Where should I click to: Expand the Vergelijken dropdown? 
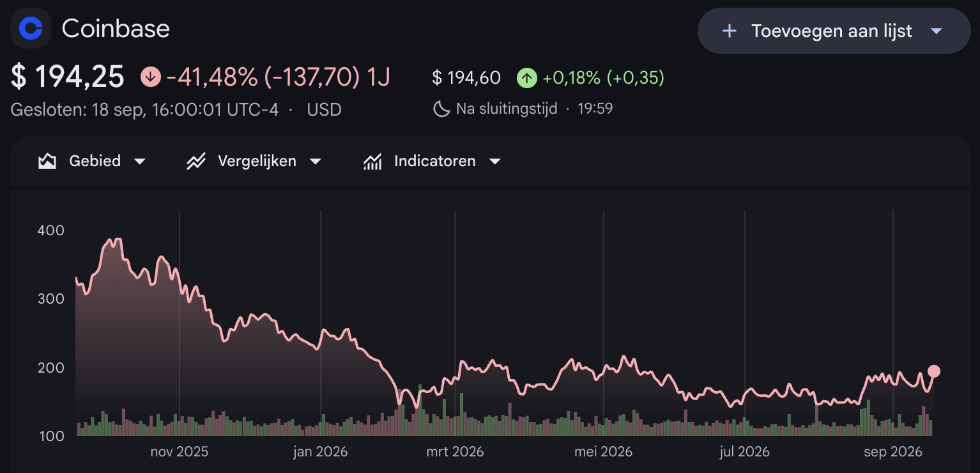(315, 162)
